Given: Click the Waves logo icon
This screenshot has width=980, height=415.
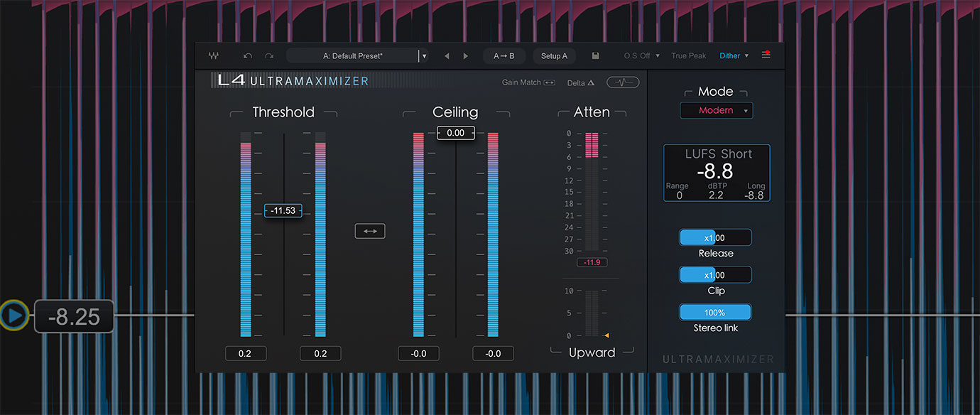Looking at the screenshot, I should pos(213,55).
